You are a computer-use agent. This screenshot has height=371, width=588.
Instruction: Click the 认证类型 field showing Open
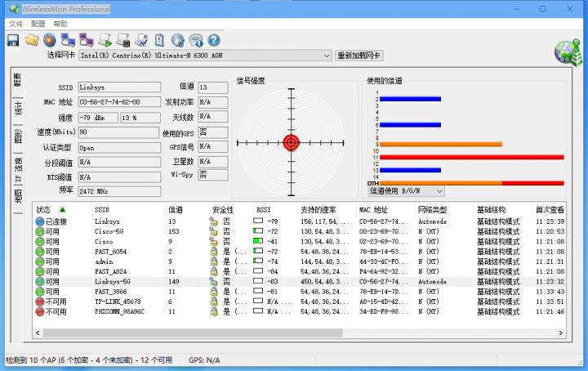click(x=119, y=148)
